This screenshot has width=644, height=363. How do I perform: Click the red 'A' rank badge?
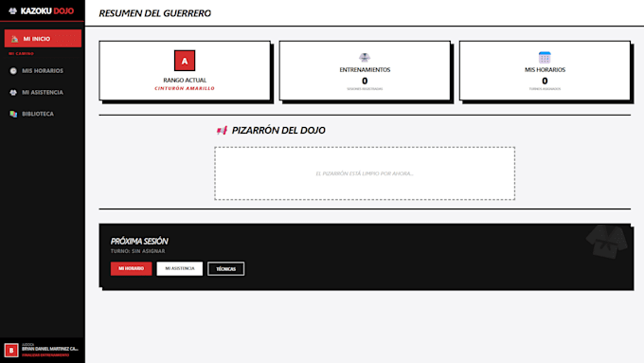pos(185,61)
